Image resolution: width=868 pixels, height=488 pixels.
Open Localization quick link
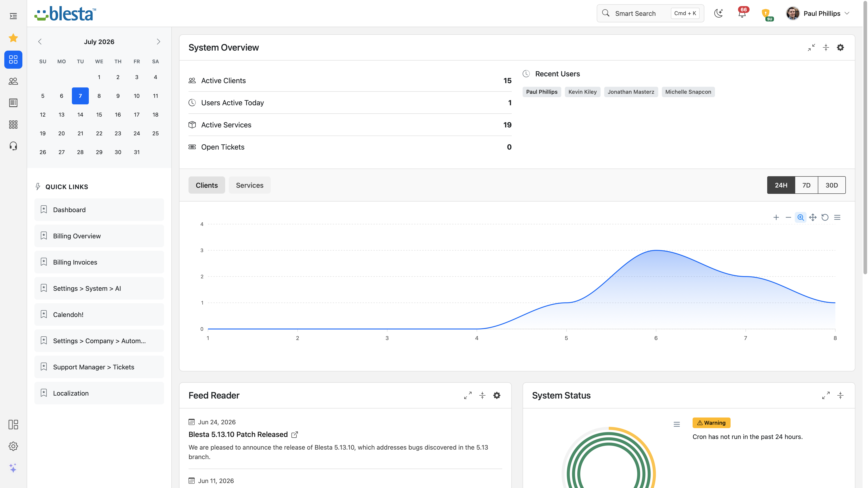99,393
